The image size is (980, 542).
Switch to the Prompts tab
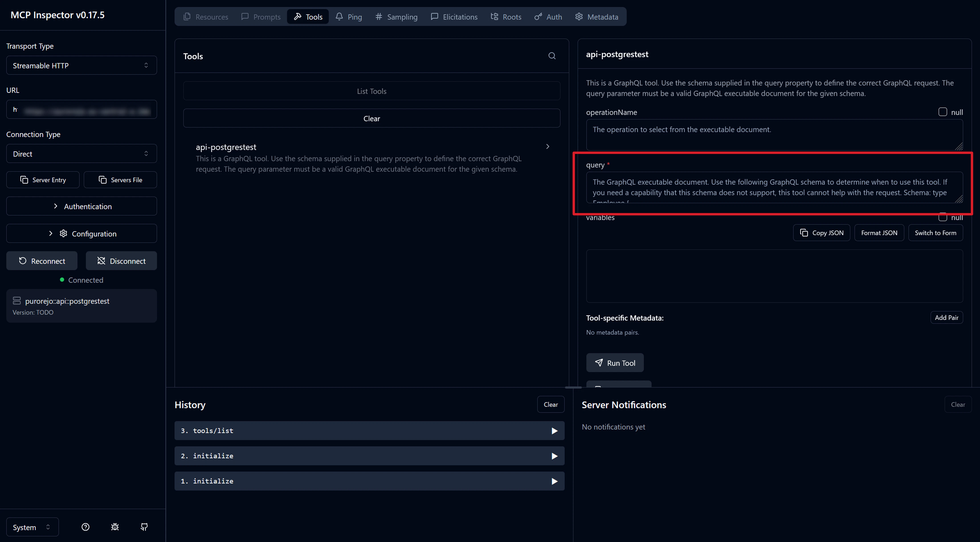(x=261, y=17)
